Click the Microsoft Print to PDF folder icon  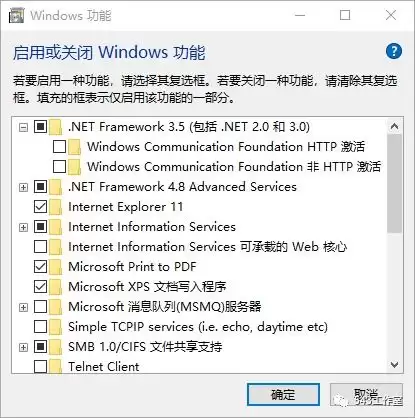55,267
